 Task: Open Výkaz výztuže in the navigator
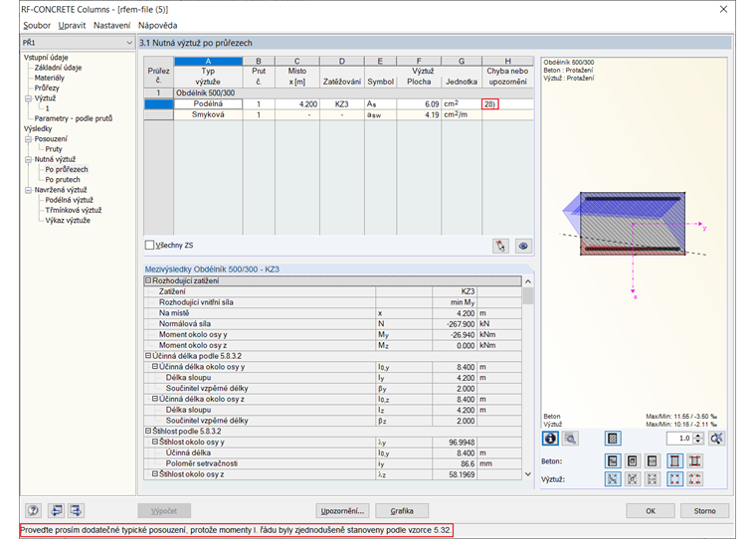pyautogui.click(x=68, y=221)
